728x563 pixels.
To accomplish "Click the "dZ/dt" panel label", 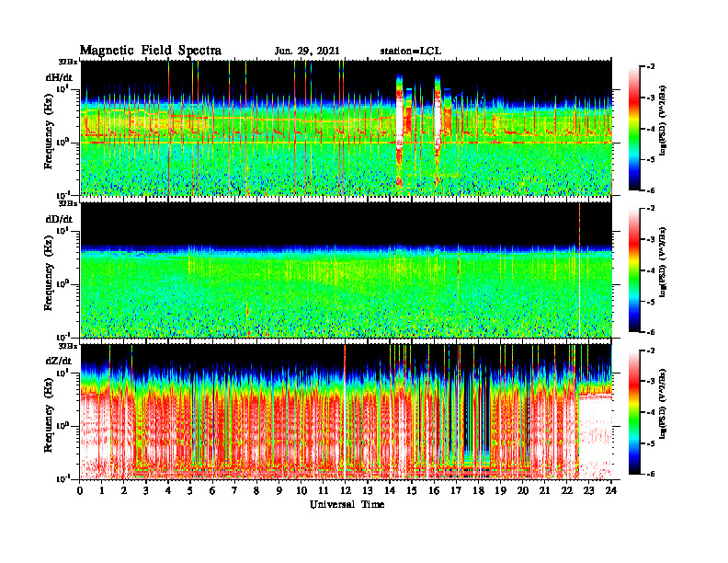I will [x=59, y=361].
